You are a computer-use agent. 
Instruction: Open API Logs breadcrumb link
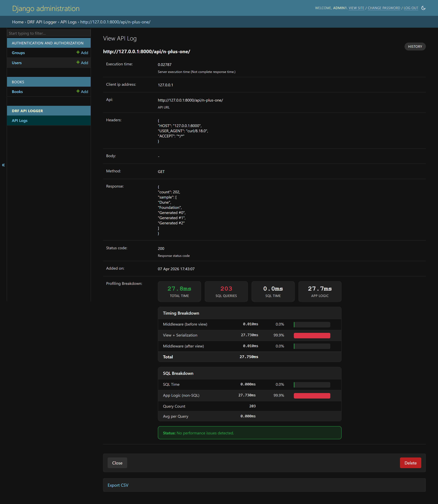[x=68, y=22]
